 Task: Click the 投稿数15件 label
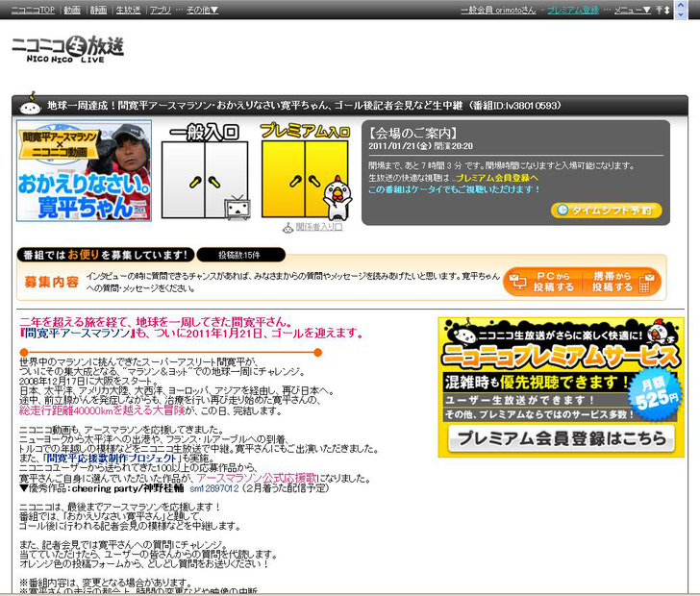click(x=240, y=255)
